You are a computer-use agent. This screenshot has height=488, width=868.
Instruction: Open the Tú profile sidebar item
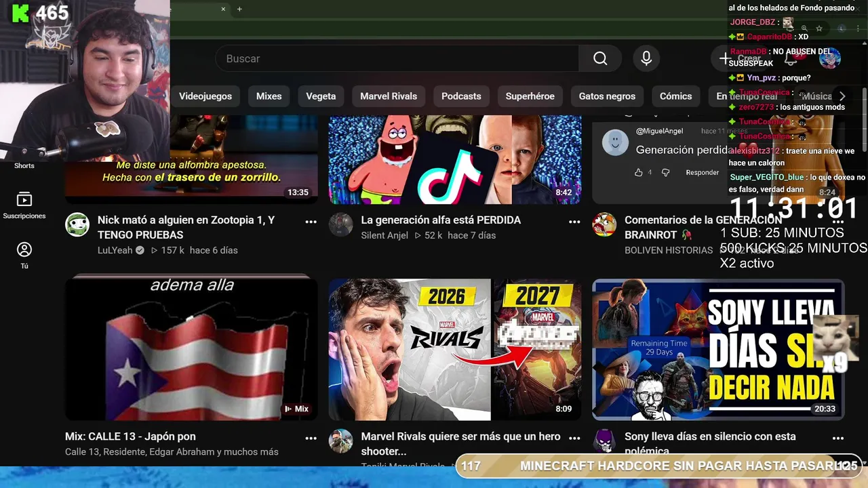click(x=24, y=256)
